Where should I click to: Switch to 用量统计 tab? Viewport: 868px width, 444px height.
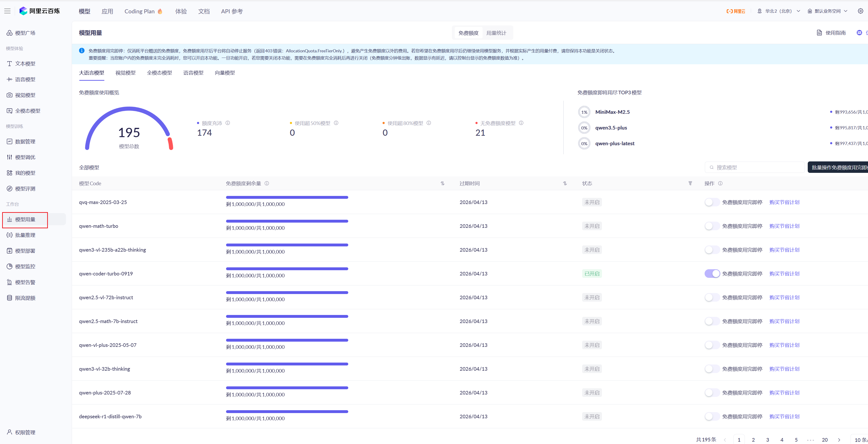coord(496,33)
